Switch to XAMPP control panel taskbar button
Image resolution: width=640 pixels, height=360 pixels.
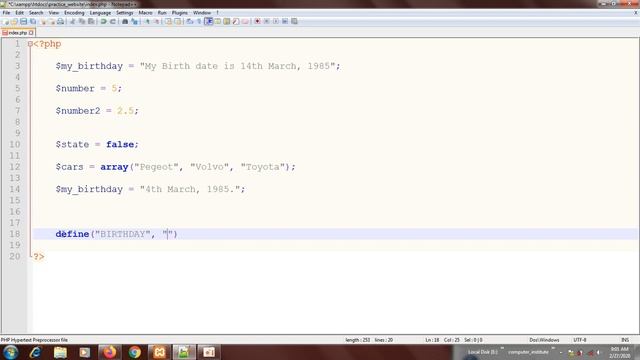(159, 352)
